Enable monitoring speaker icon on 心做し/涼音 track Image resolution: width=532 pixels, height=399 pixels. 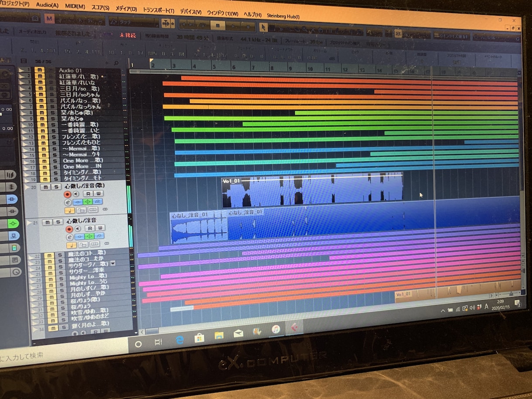coord(78,229)
